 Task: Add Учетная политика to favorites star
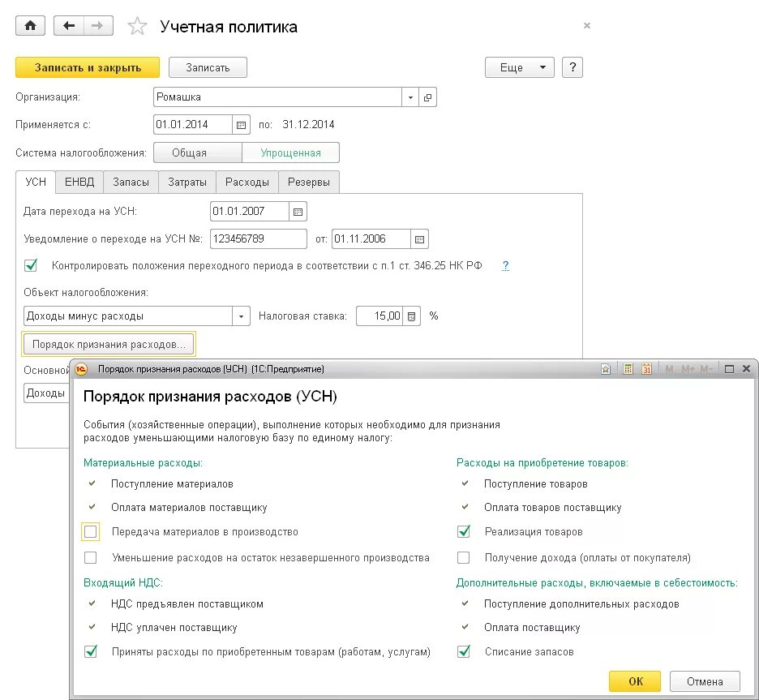click(x=137, y=26)
